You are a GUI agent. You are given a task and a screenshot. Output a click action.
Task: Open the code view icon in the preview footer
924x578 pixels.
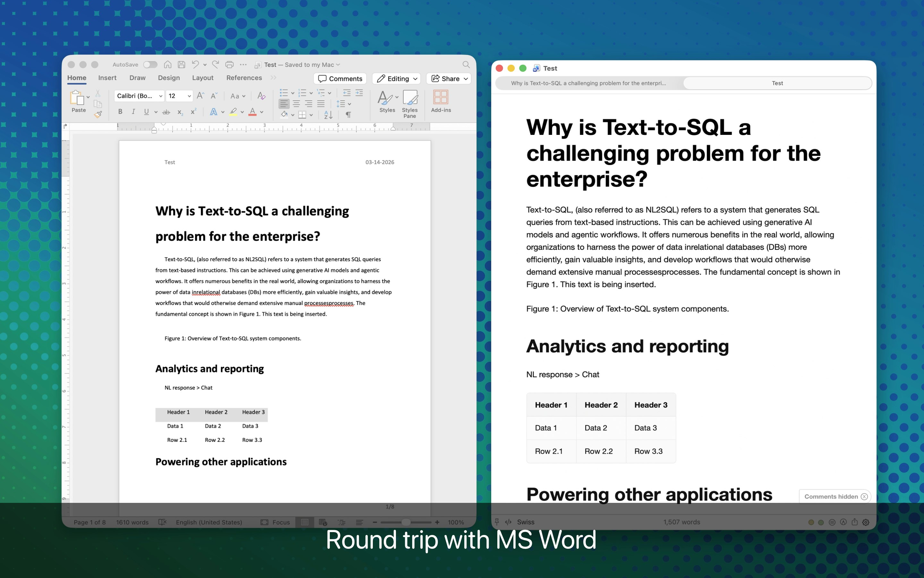pos(508,522)
